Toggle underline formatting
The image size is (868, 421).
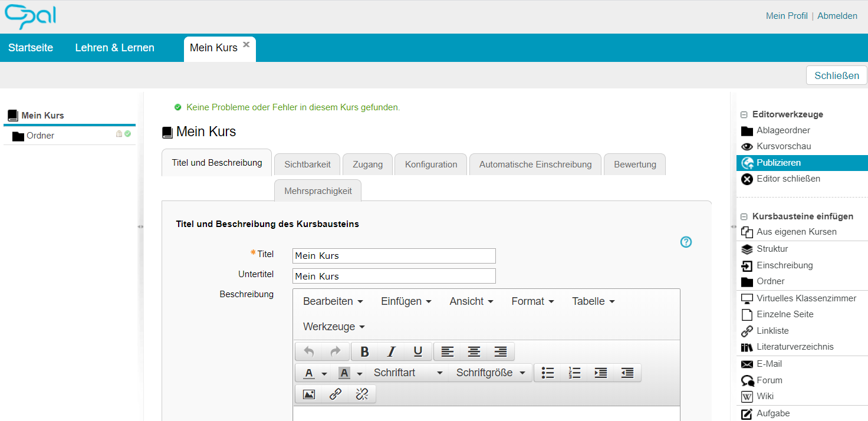pyautogui.click(x=418, y=352)
